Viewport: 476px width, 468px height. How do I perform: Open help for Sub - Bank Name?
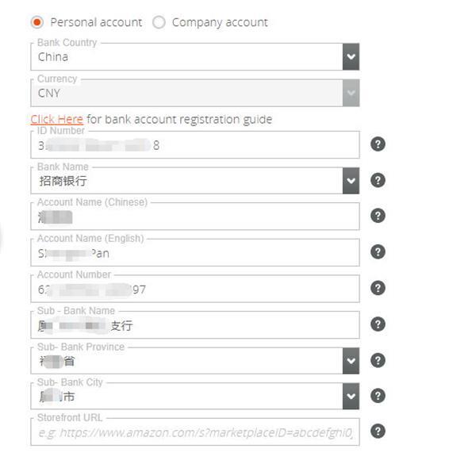(378, 324)
